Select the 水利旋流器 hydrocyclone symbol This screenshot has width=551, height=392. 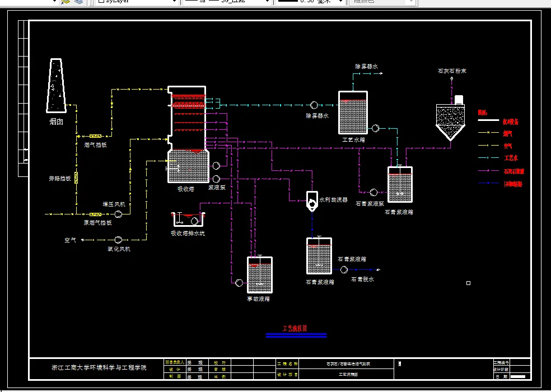pyautogui.click(x=312, y=202)
